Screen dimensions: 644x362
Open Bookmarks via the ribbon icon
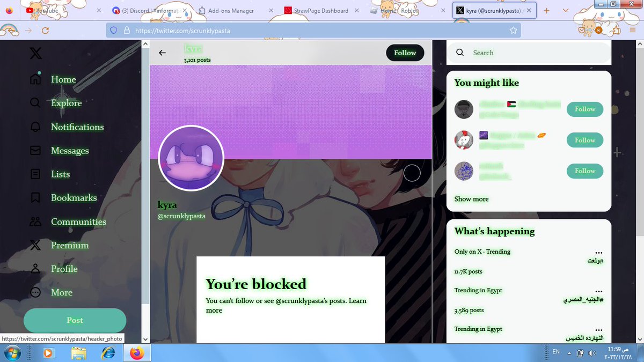[x=35, y=198]
